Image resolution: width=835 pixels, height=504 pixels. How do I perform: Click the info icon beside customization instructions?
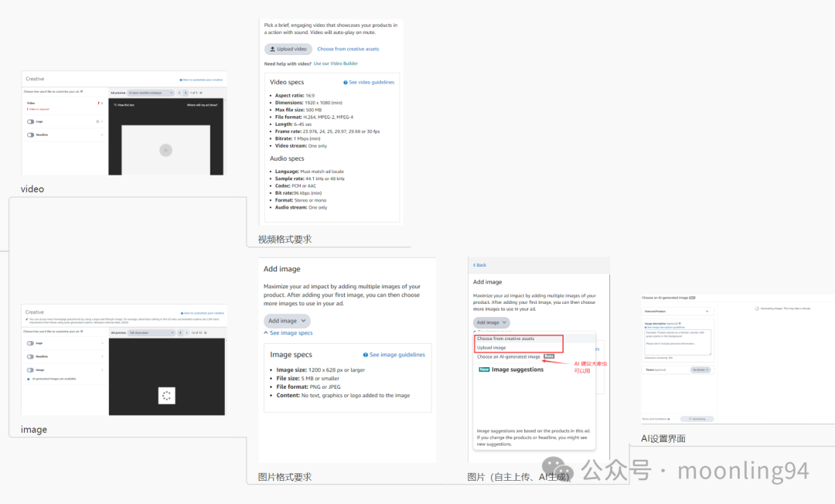[x=82, y=92]
